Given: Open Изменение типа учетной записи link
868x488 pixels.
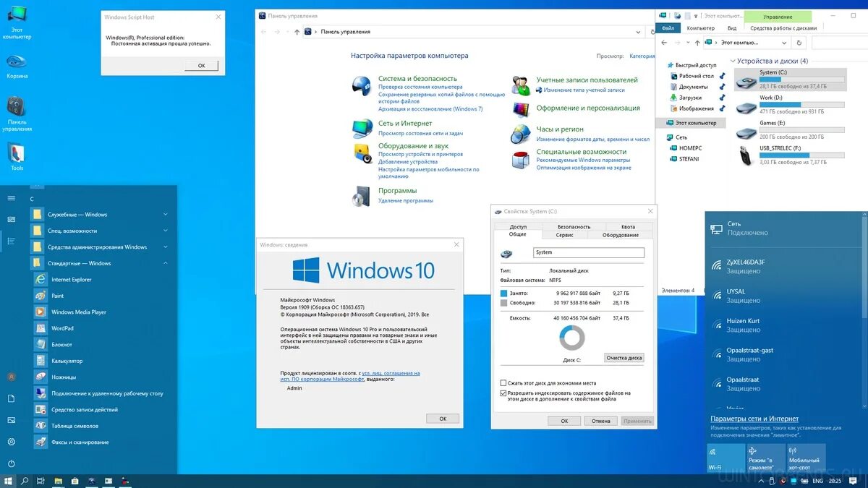Looking at the screenshot, I should point(584,90).
